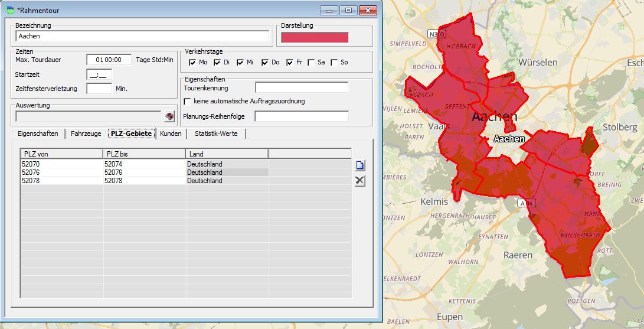Click the Tourenkennung input field
The width and height of the screenshot is (644, 329).
pos(301,88)
